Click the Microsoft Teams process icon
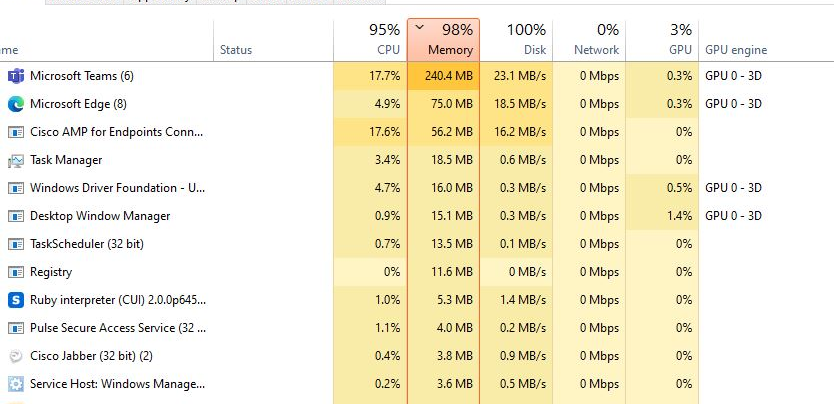This screenshot has width=834, height=404. pyautogui.click(x=16, y=76)
